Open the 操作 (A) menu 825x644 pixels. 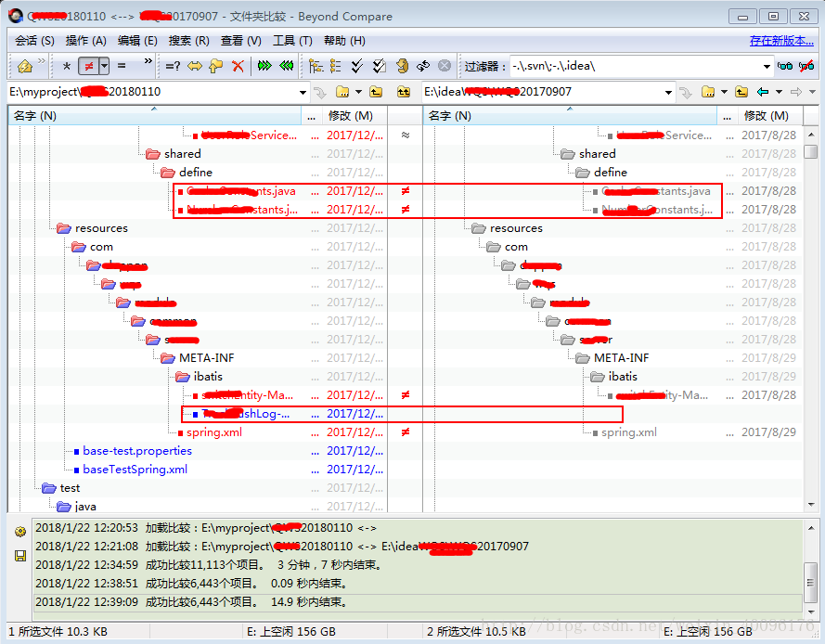(x=85, y=41)
